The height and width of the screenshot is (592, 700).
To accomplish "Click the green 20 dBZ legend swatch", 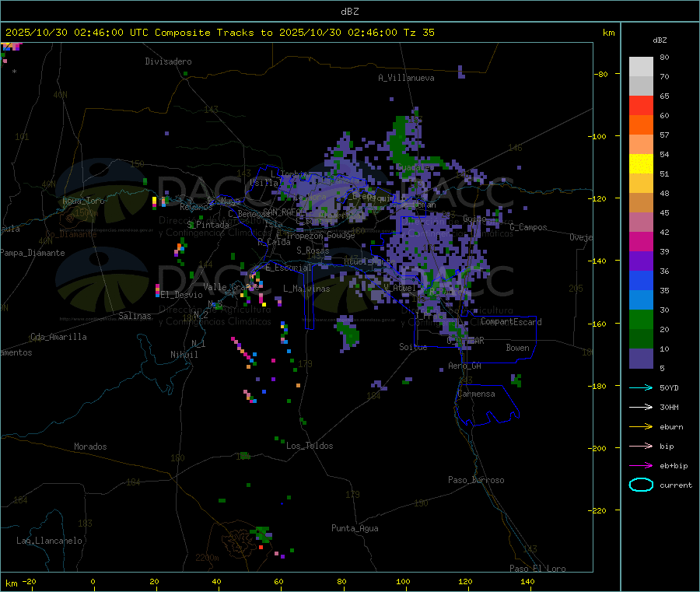I will point(641,319).
